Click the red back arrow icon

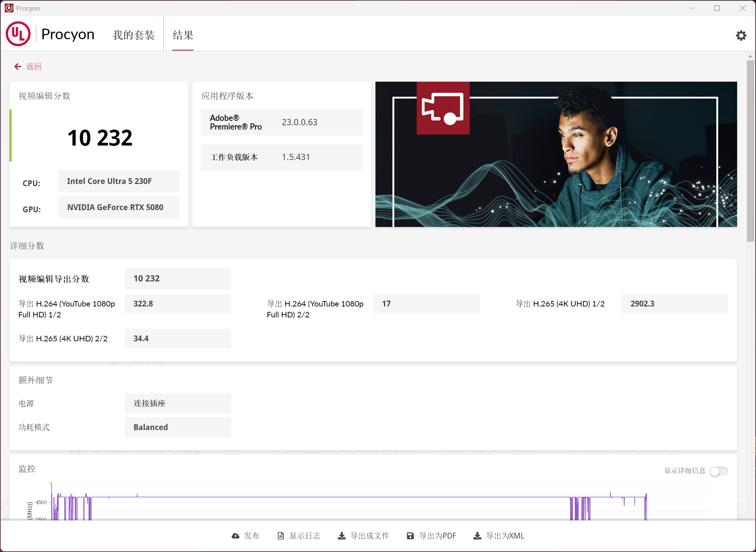pyautogui.click(x=17, y=66)
